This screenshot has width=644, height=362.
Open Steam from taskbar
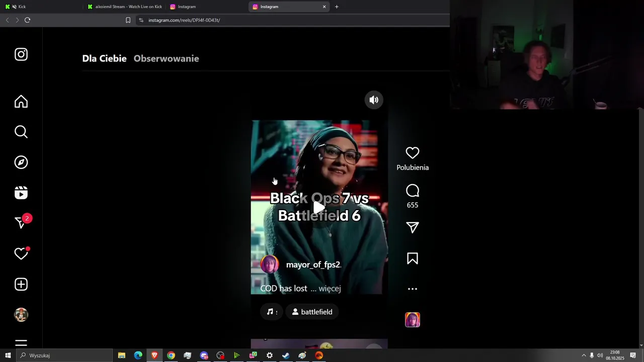(x=286, y=355)
